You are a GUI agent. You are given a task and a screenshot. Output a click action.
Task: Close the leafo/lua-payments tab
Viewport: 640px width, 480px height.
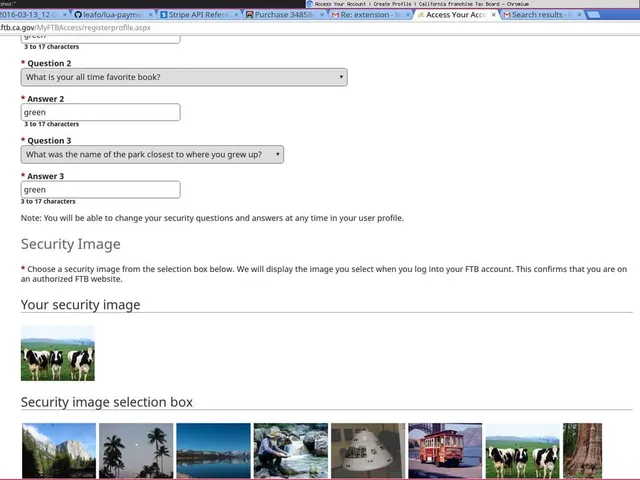click(151, 15)
